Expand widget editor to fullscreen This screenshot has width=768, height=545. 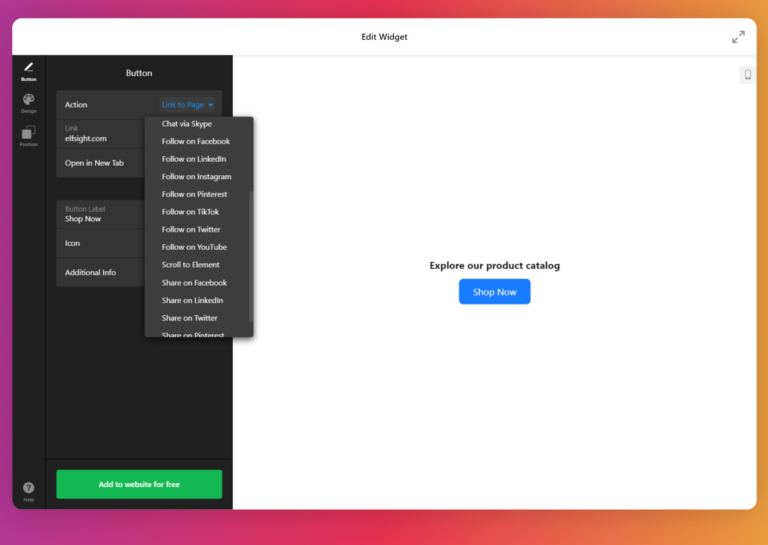(738, 37)
